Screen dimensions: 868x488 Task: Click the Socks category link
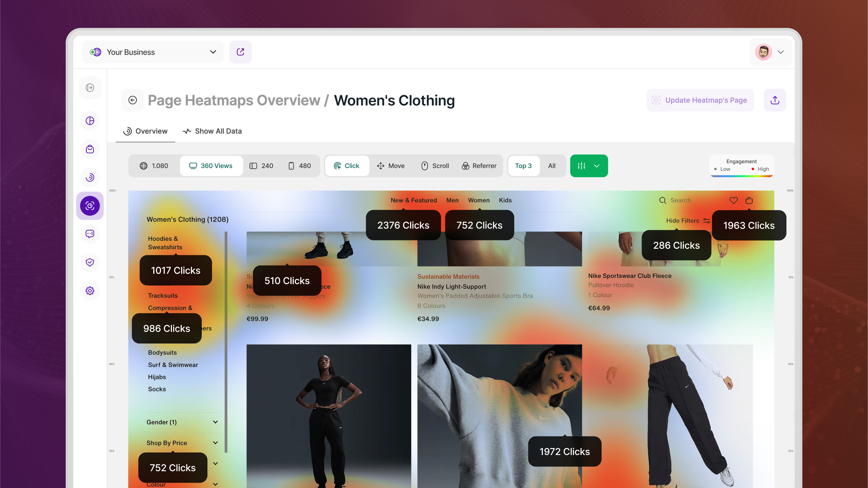(157, 389)
